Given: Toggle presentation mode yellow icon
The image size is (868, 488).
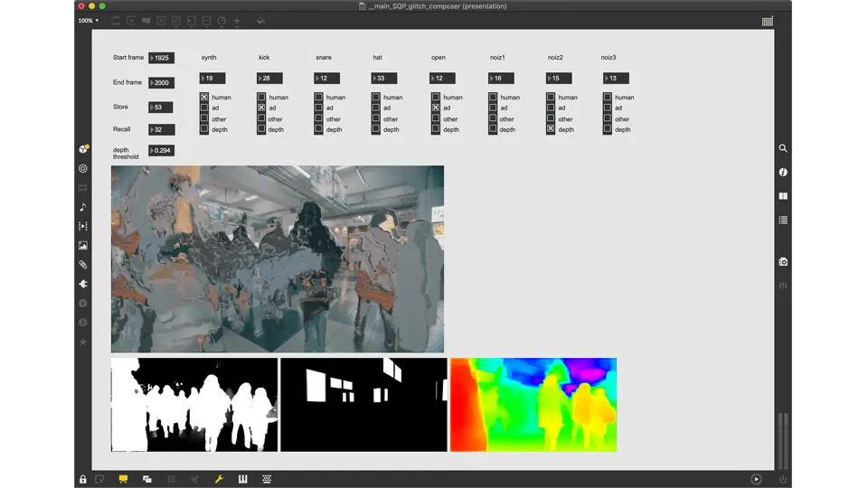Looking at the screenshot, I should coord(123,479).
